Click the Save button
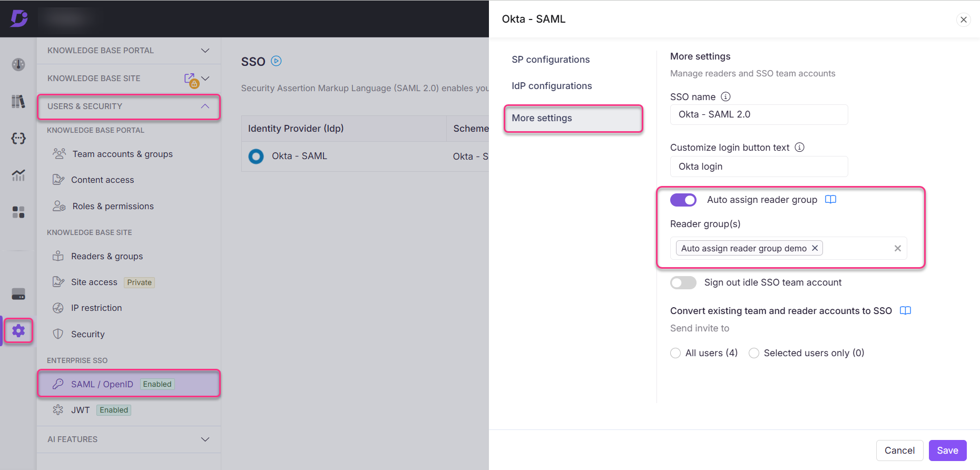 coord(947,451)
